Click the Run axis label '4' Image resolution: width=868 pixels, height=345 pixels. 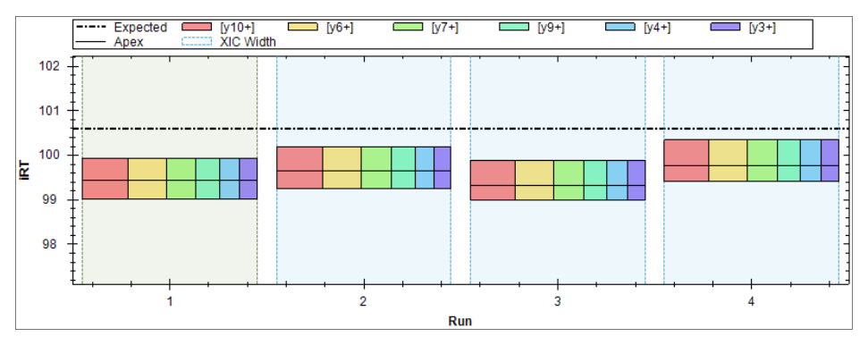pos(751,301)
